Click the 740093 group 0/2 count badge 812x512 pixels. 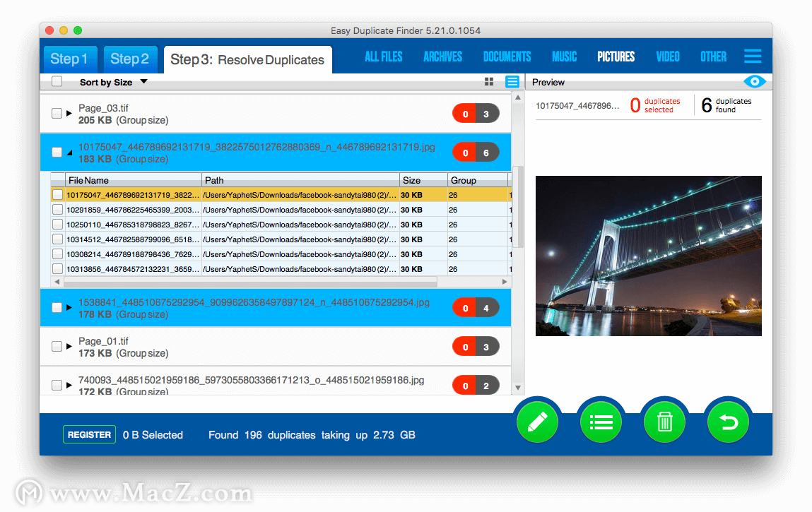click(x=476, y=385)
